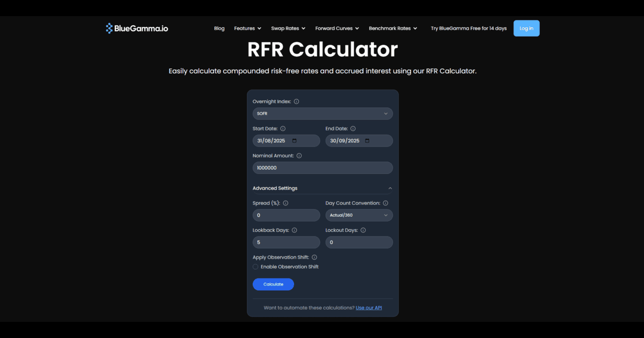Click the Calculate button
This screenshot has height=338, width=644.
click(x=273, y=284)
